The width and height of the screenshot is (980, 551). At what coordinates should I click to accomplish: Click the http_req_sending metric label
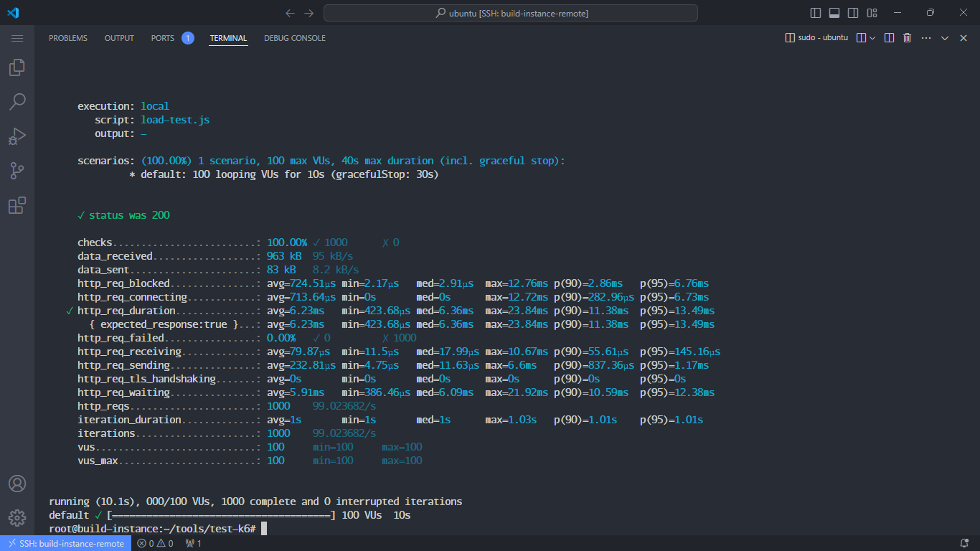point(123,365)
